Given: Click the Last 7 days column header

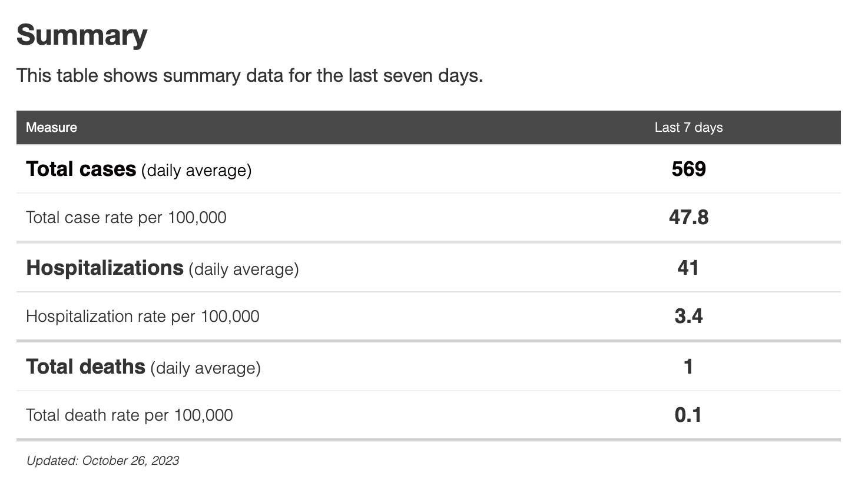Looking at the screenshot, I should (x=688, y=128).
